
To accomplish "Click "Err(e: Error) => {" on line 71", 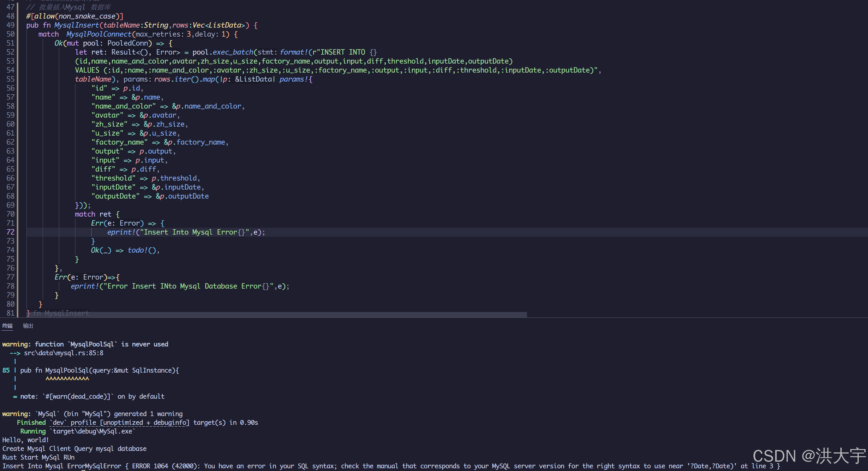I will 128,223.
